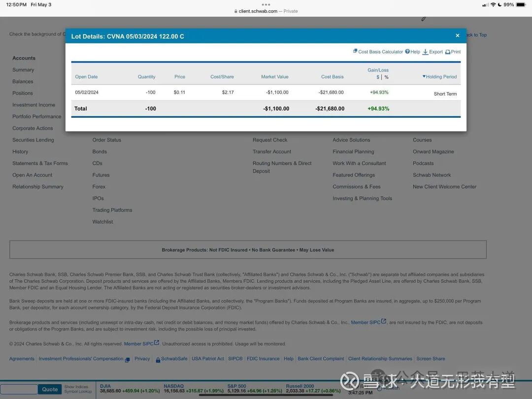This screenshot has height=399, width=532.
Task: Open FDIC Insurance footer link
Action: coord(263,359)
